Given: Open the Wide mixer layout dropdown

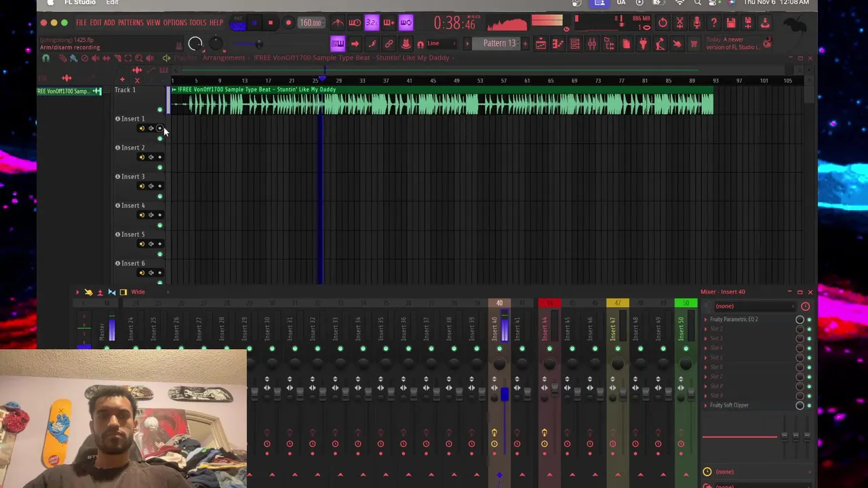Looking at the screenshot, I should tap(138, 291).
